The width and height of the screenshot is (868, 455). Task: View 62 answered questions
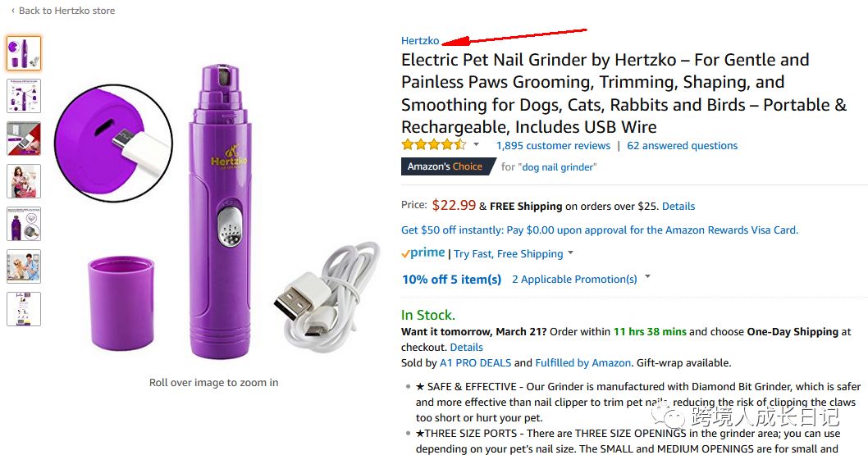click(x=682, y=145)
